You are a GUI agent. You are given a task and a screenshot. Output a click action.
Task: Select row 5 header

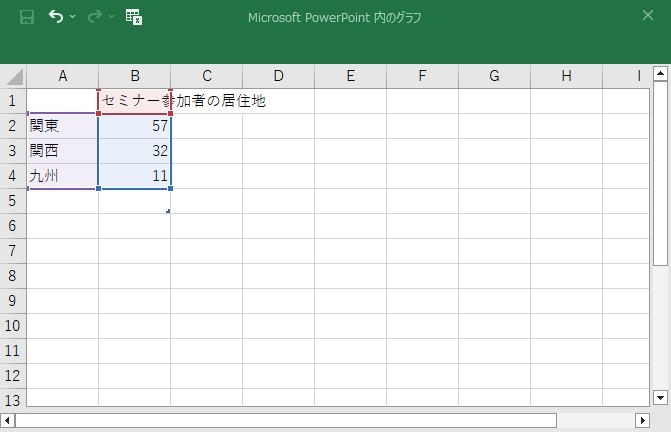[13, 201]
